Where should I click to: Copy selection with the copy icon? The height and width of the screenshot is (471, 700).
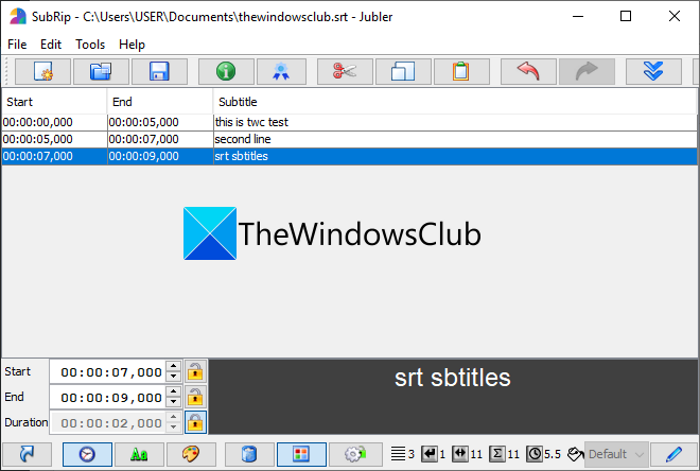(403, 71)
